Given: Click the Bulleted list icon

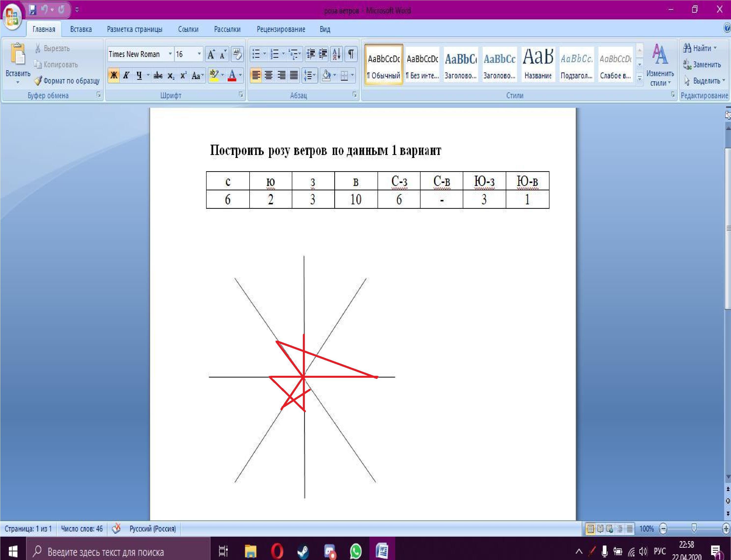Looking at the screenshot, I should (256, 54).
